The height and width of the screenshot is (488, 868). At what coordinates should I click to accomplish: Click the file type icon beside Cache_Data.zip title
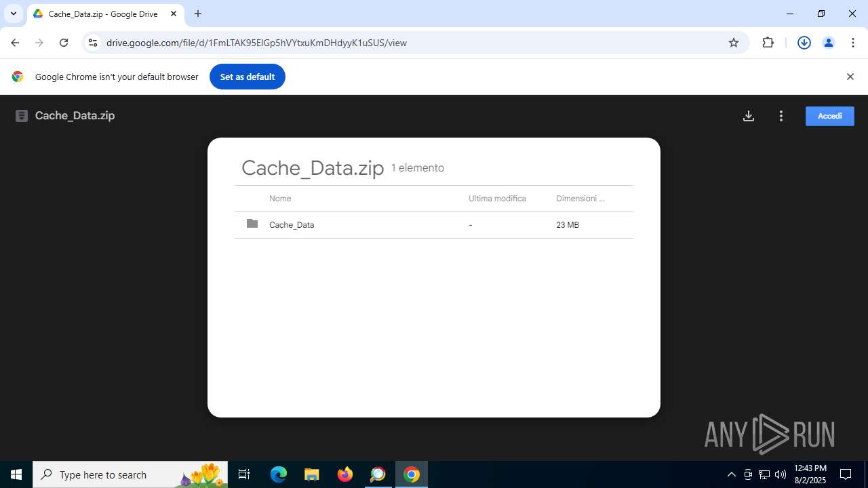click(22, 116)
